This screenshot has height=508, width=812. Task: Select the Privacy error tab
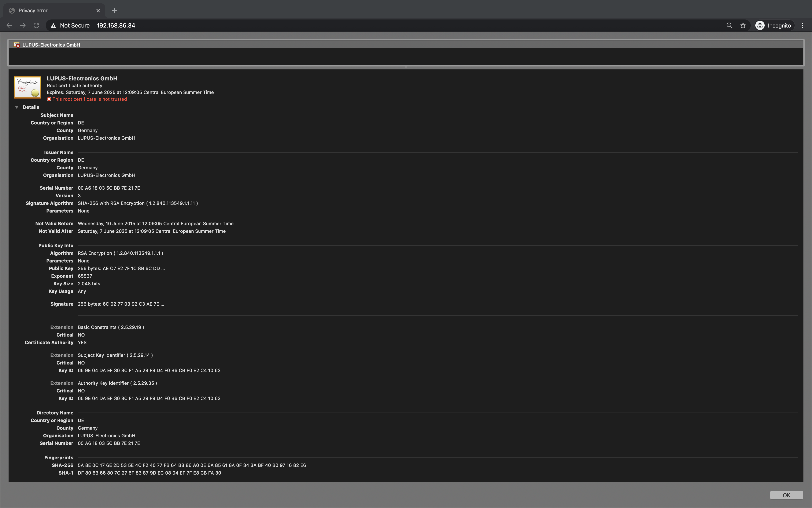coord(54,10)
